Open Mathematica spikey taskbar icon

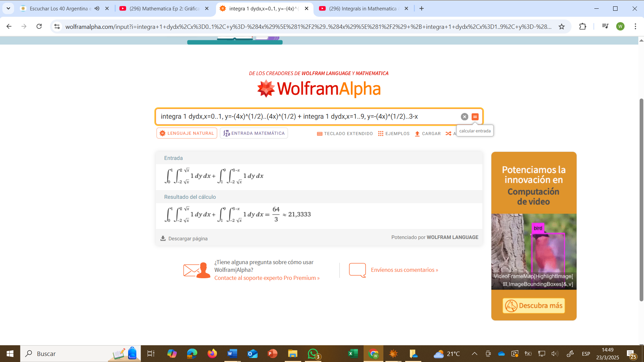point(393,354)
